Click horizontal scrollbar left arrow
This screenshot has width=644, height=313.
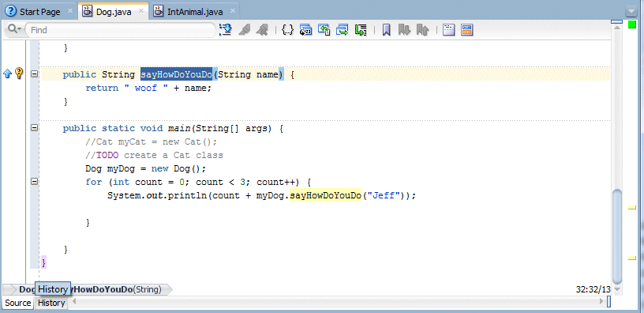click(75, 301)
